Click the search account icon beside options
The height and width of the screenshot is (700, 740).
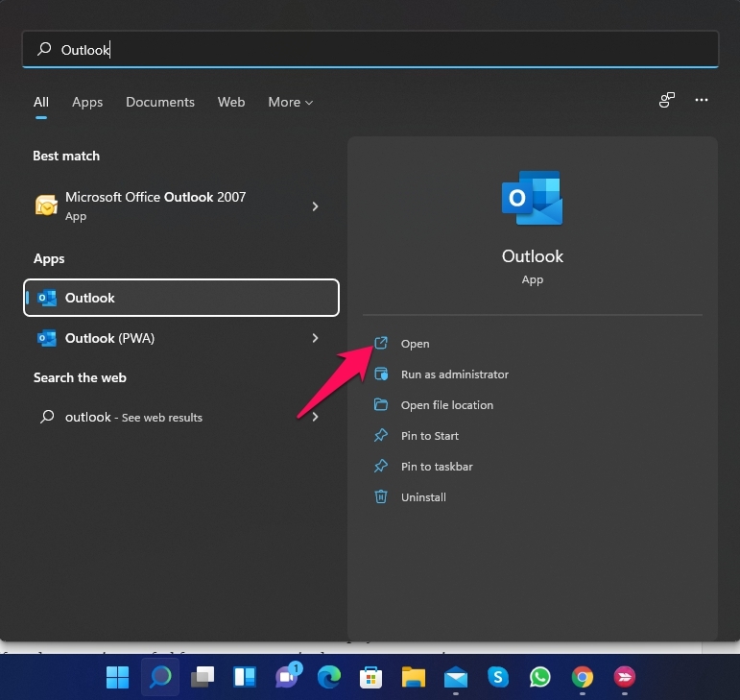[x=666, y=100]
